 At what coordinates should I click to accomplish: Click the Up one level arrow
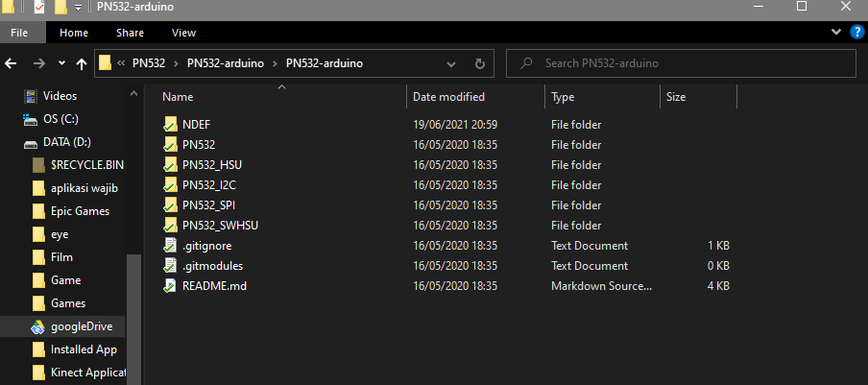[82, 63]
